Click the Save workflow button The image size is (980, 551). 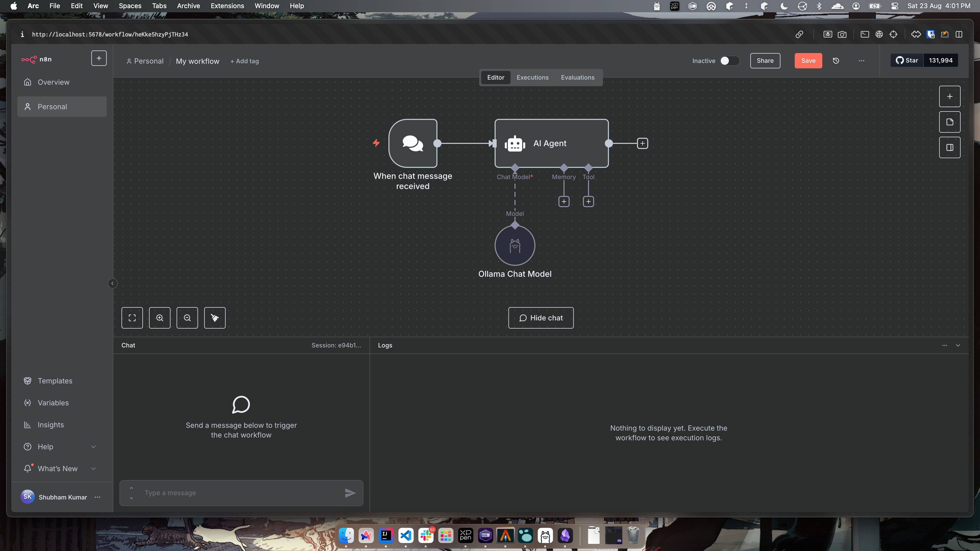pos(808,60)
